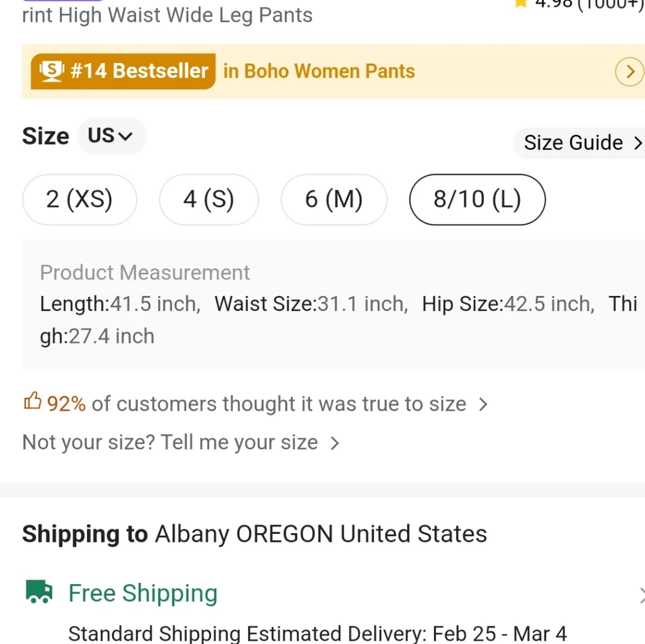
Task: Select size 4 (S)
Action: tap(208, 199)
